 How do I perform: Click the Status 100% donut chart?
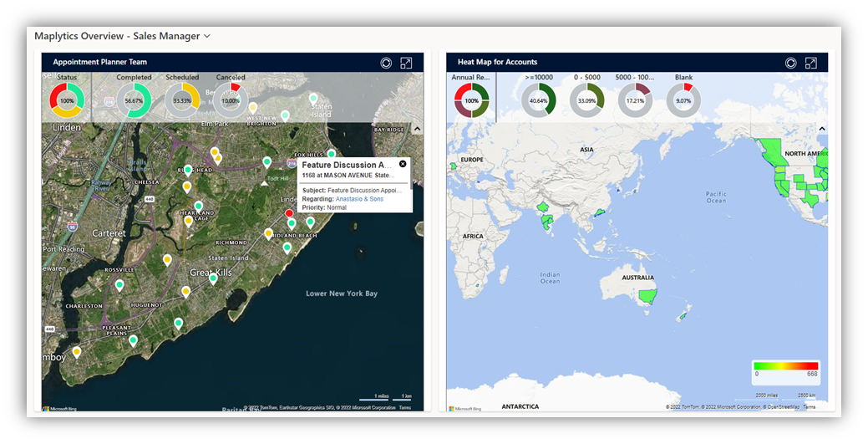pyautogui.click(x=67, y=100)
